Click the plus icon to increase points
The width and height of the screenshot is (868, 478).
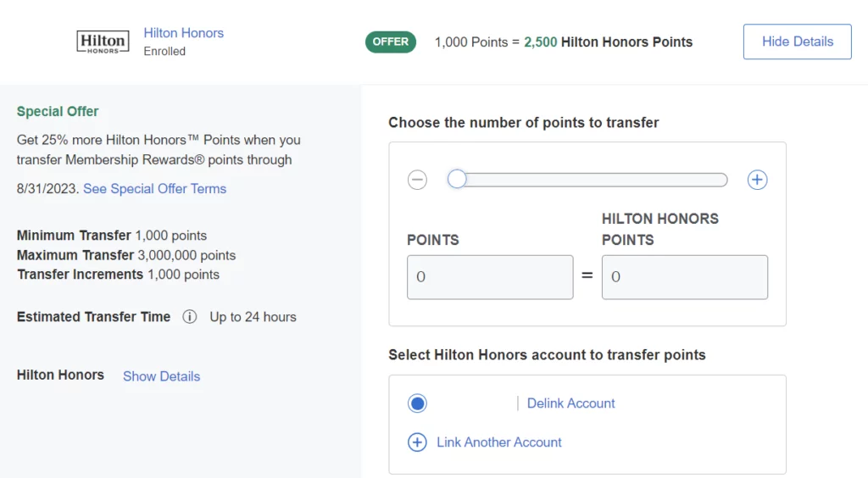pos(757,180)
